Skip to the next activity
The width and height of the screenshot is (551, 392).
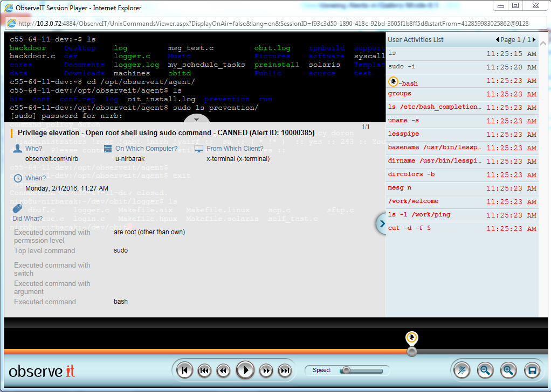tap(284, 370)
